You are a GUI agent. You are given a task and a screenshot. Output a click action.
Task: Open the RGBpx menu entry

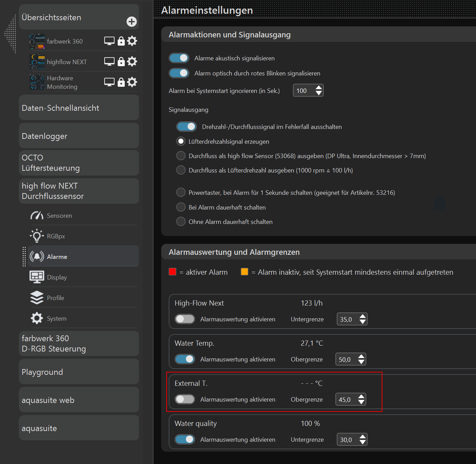click(x=83, y=236)
